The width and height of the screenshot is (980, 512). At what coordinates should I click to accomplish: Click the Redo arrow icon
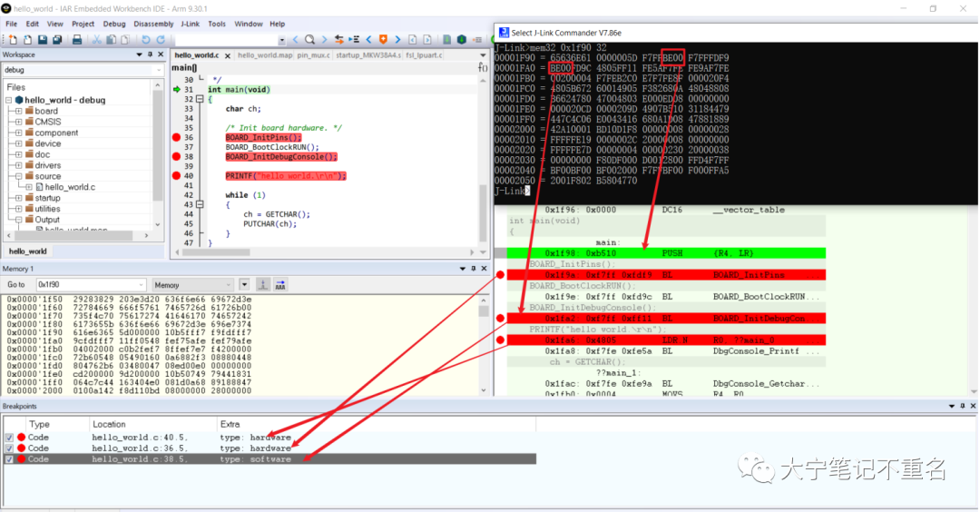click(161, 39)
